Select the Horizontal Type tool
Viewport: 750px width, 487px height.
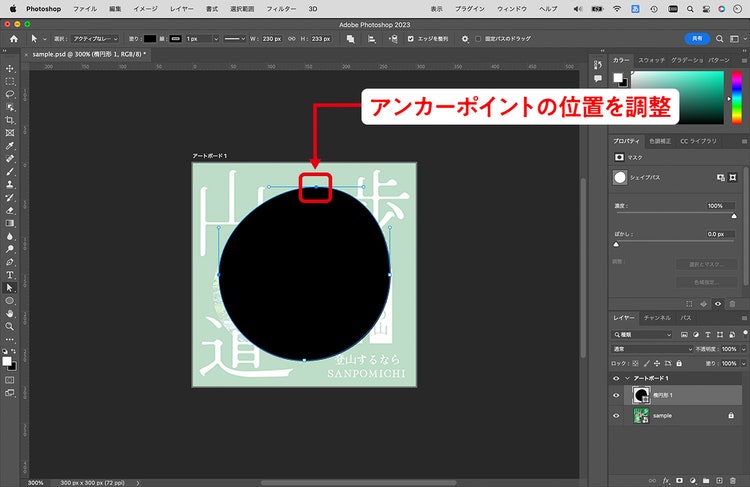pos(10,275)
